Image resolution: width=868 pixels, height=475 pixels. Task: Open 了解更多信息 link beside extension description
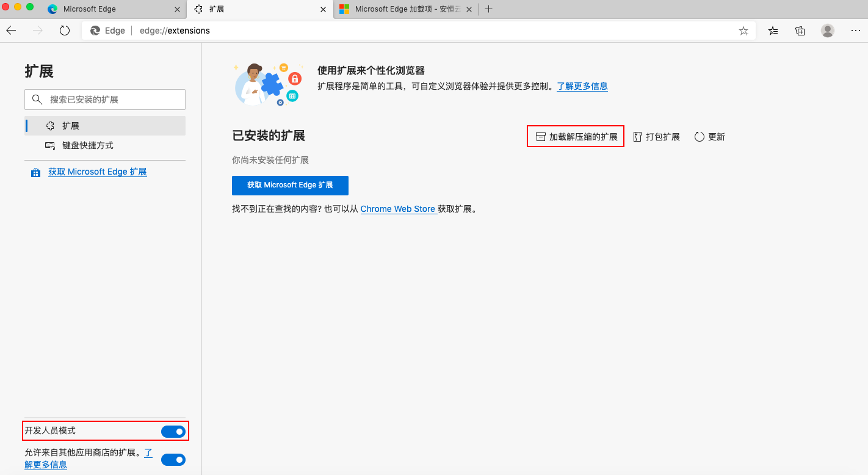[582, 86]
